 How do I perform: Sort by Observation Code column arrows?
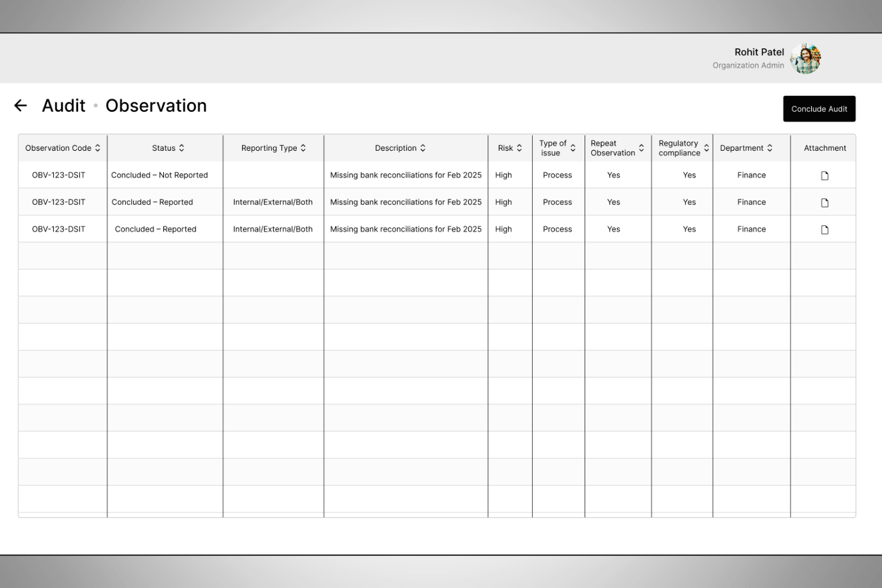(x=98, y=148)
